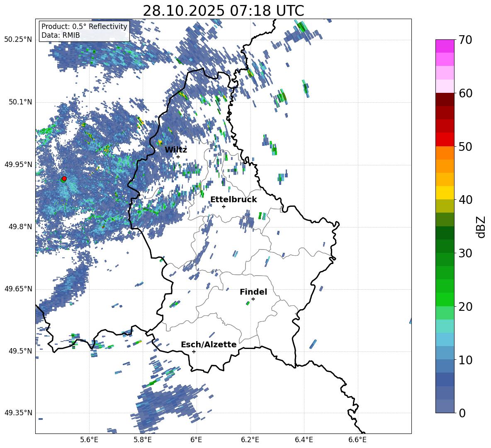Click the 6°E longitude tick label
Screen dimensions: 491x448
tap(196, 440)
